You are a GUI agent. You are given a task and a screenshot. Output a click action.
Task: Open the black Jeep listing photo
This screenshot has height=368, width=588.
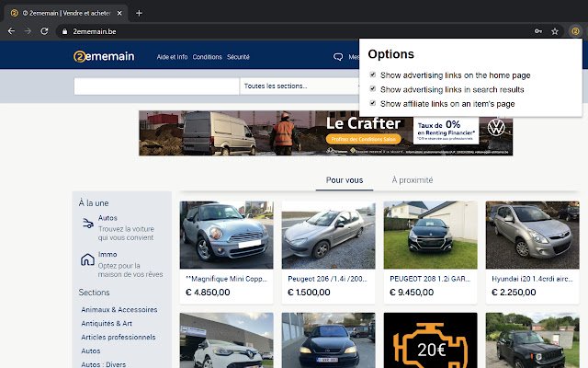click(533, 340)
